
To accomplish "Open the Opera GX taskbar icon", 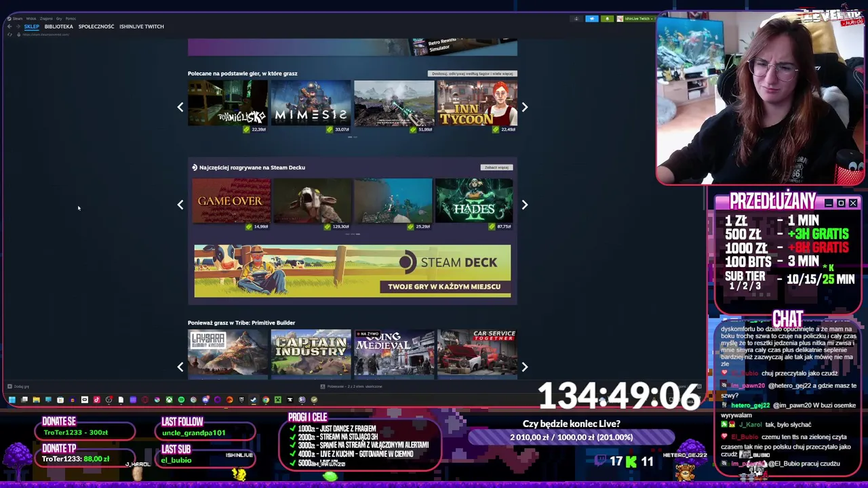I will coord(145,400).
